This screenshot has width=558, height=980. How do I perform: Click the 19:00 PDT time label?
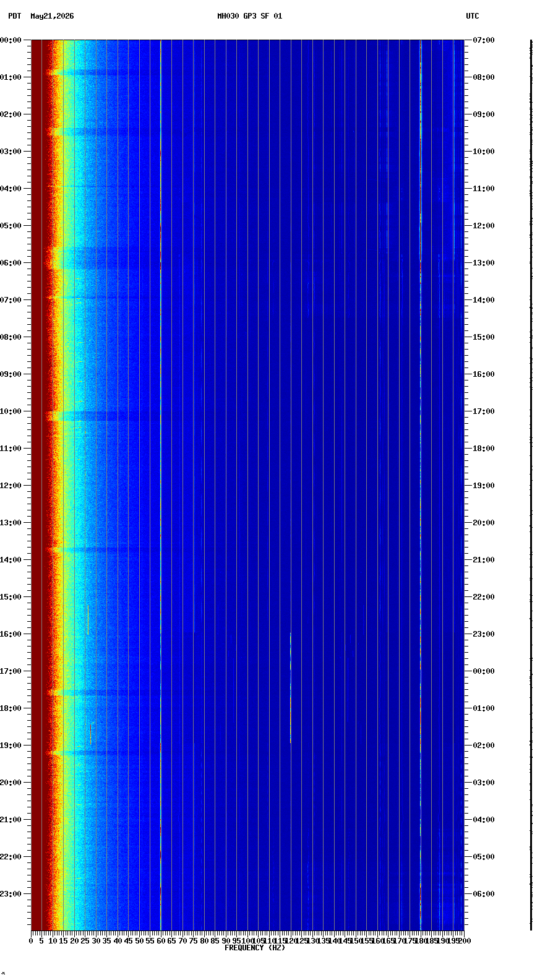click(x=11, y=746)
